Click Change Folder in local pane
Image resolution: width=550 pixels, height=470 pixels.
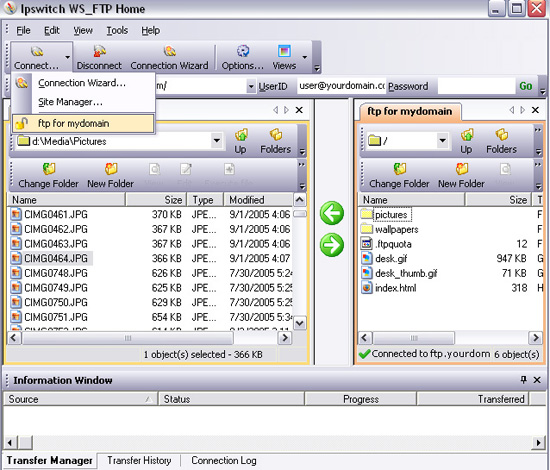tap(48, 175)
